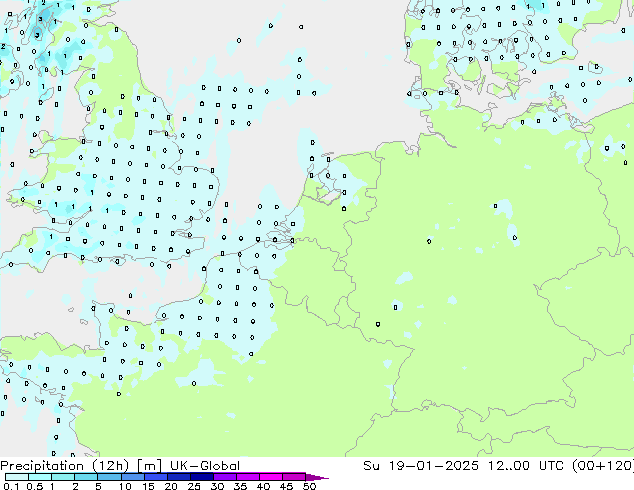This screenshot has width=634, height=490.
Task: Click the date "Su 19-01-2025"
Action: pyautogui.click(x=421, y=466)
